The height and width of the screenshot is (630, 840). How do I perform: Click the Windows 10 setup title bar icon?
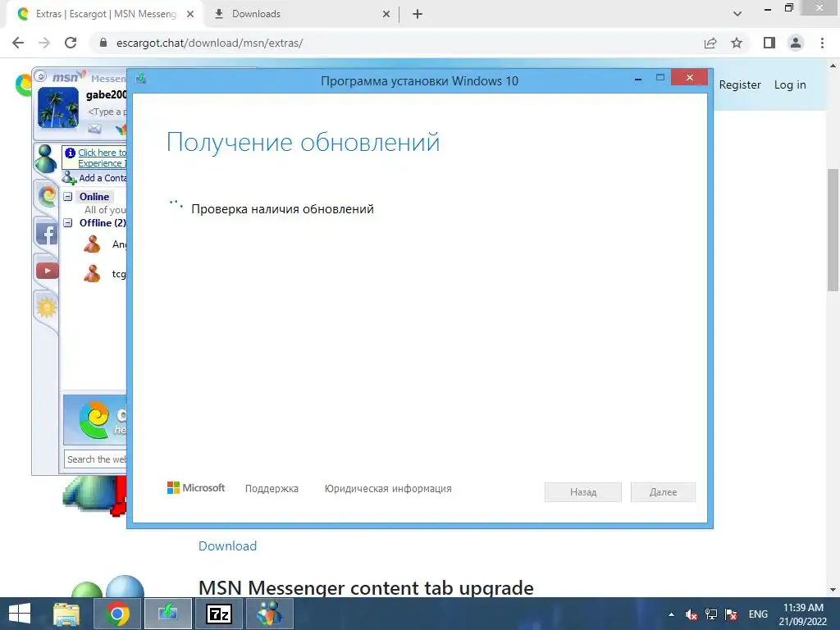(141, 80)
